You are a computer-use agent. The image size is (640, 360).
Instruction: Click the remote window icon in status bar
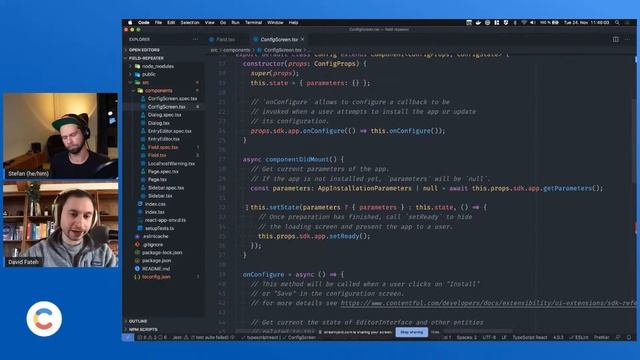(x=128, y=338)
